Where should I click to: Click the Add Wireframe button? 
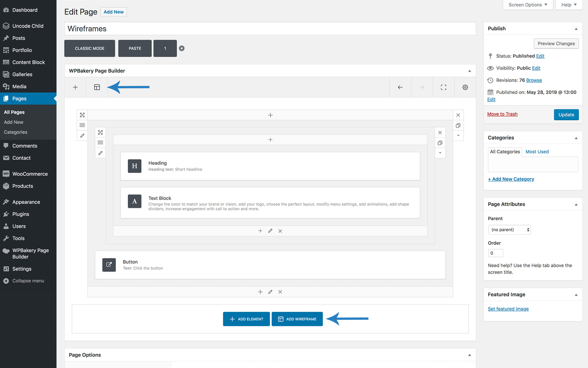pos(297,319)
